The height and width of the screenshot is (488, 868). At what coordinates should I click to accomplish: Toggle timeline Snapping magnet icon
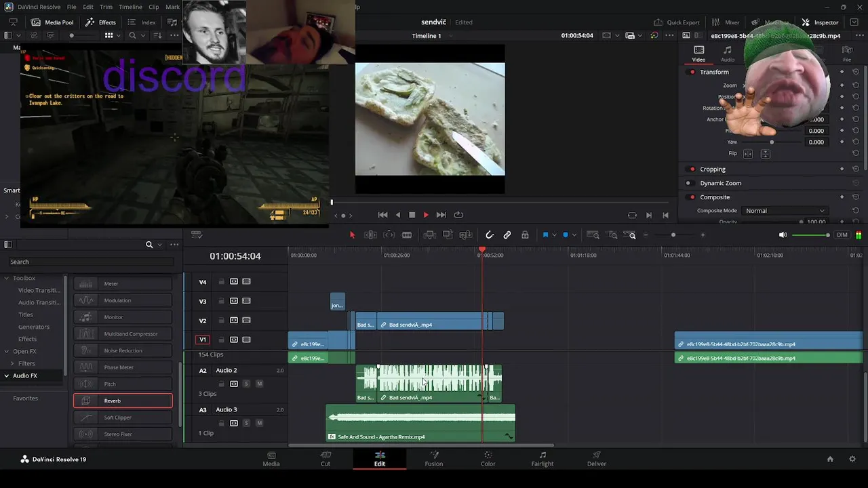coord(490,235)
